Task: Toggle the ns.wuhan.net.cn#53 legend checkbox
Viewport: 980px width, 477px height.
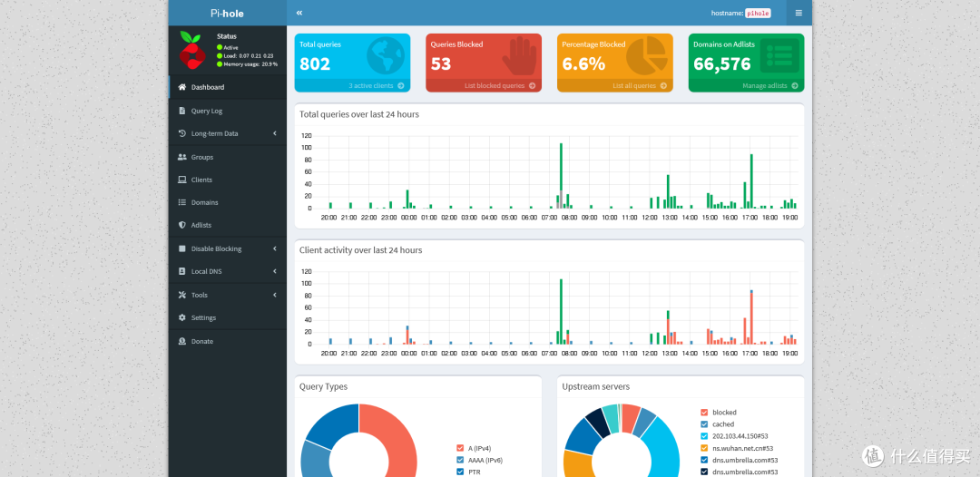Action: pos(704,448)
